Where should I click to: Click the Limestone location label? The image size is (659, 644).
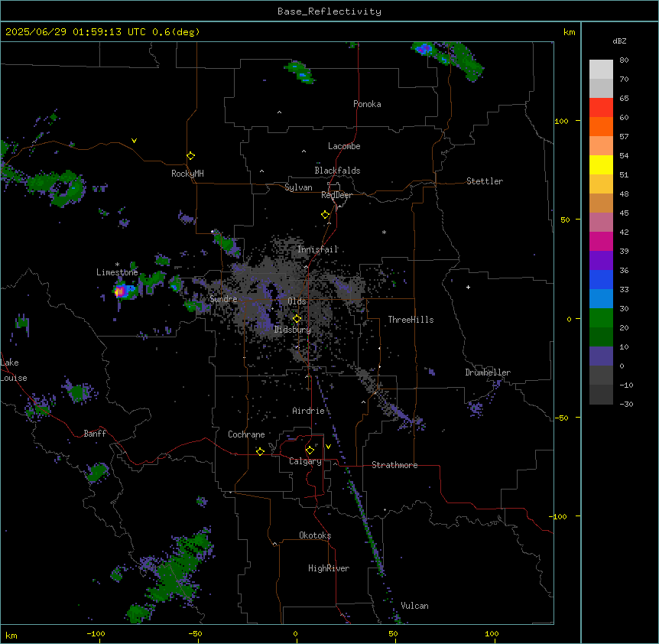pyautogui.click(x=117, y=272)
